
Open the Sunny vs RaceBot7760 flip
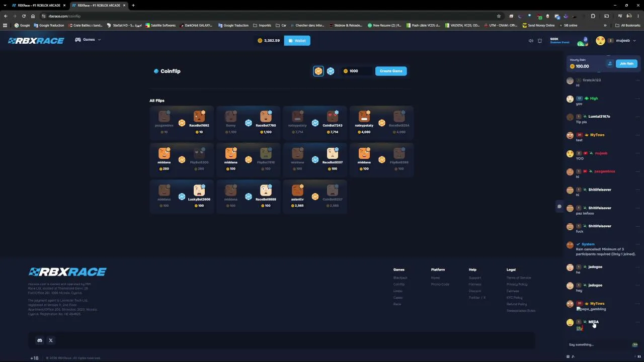[249, 123]
